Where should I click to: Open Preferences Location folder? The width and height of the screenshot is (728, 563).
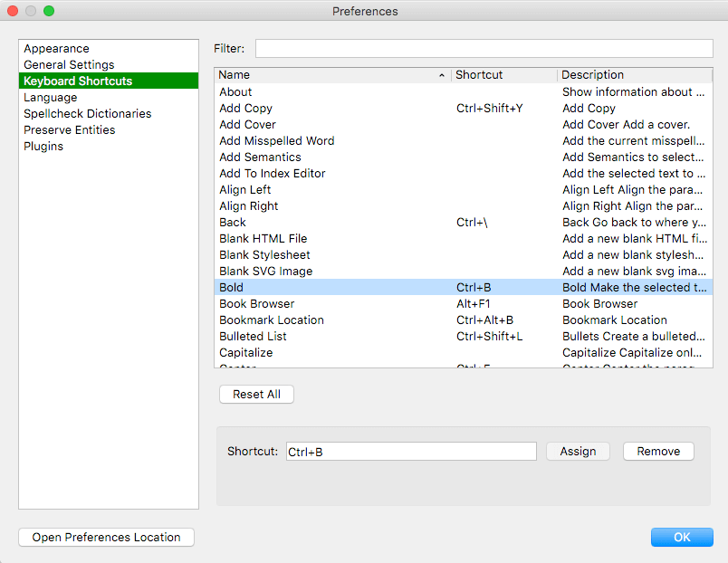[x=105, y=537]
